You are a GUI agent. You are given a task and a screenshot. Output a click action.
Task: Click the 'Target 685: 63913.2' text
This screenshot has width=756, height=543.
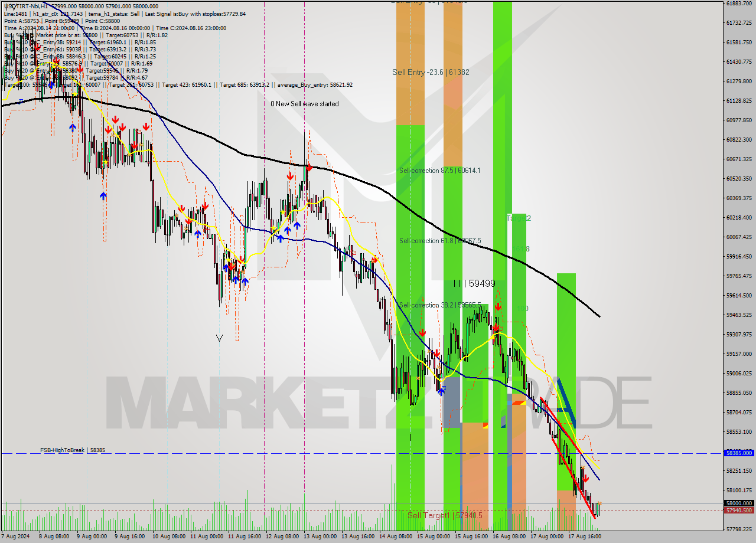(243, 85)
